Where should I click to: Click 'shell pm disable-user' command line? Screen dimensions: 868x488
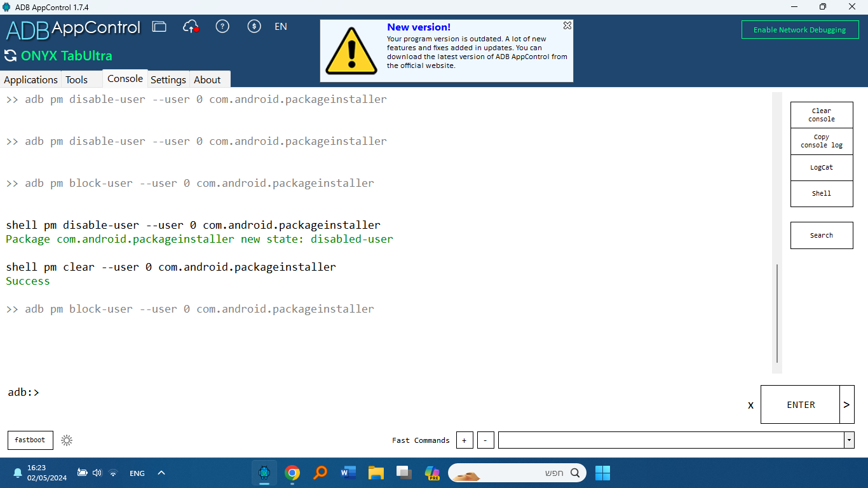[193, 225]
